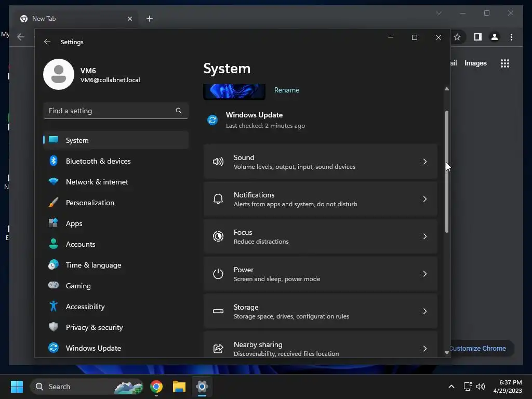The width and height of the screenshot is (532, 399).
Task: Click the scrollbar up arrow
Action: coord(446,89)
